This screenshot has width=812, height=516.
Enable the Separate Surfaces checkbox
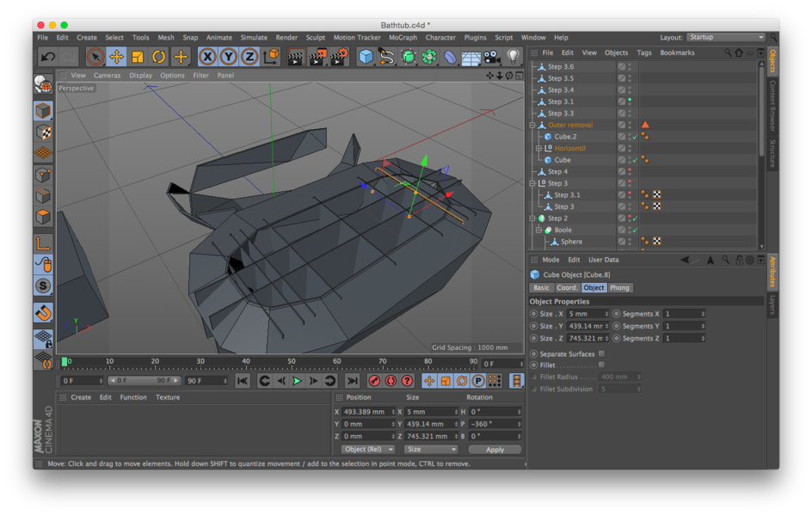(602, 354)
